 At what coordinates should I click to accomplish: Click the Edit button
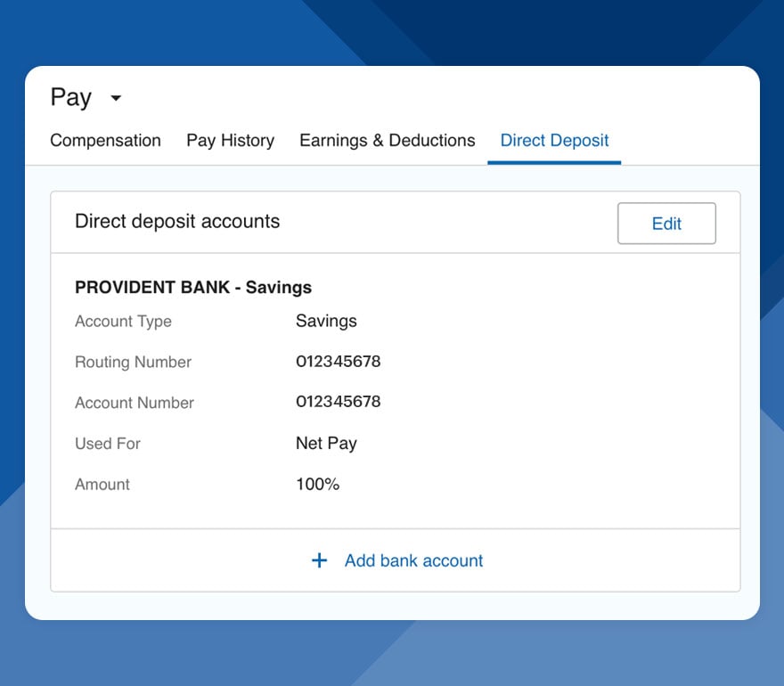[666, 224]
